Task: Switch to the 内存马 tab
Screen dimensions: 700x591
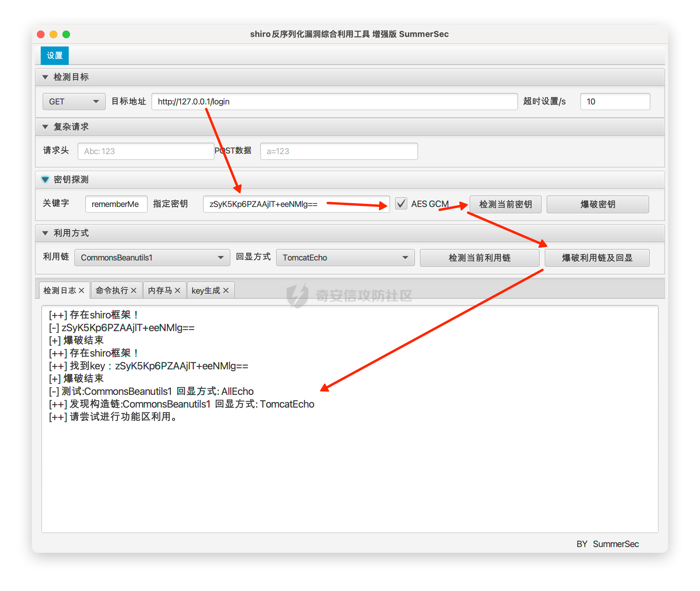Action: (160, 290)
